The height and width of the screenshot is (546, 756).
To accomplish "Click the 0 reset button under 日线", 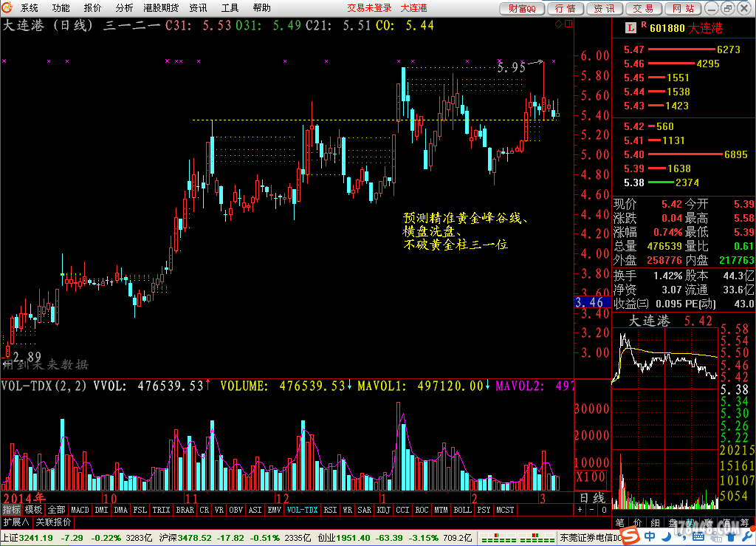I will point(604,510).
